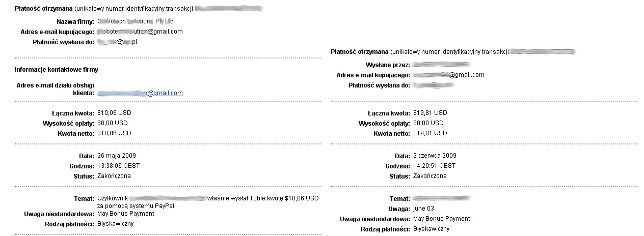Select the right 'Błyskawiczny' payment type
The width and height of the screenshot is (644, 236).
pyautogui.click(x=432, y=229)
